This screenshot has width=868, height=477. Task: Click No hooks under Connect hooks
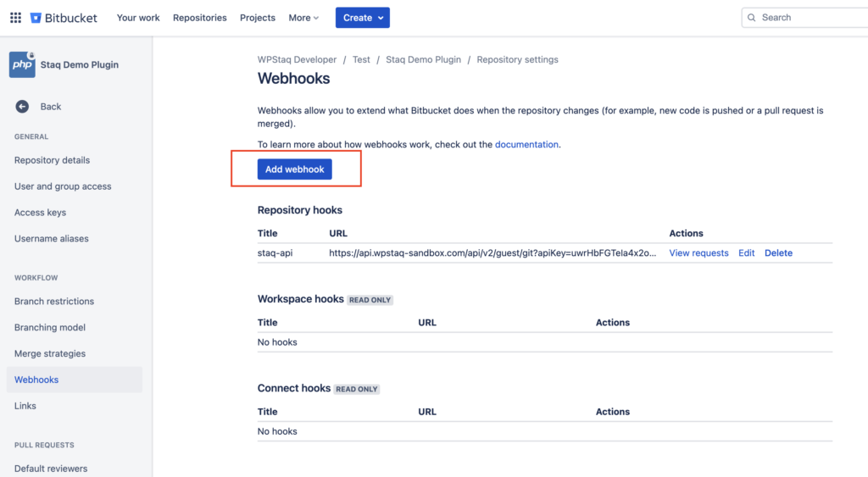pos(277,431)
